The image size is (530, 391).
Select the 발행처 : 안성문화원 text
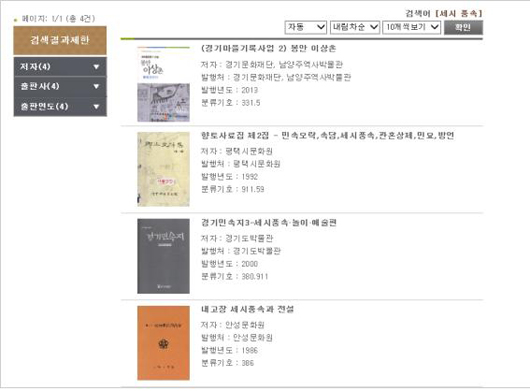click(237, 338)
